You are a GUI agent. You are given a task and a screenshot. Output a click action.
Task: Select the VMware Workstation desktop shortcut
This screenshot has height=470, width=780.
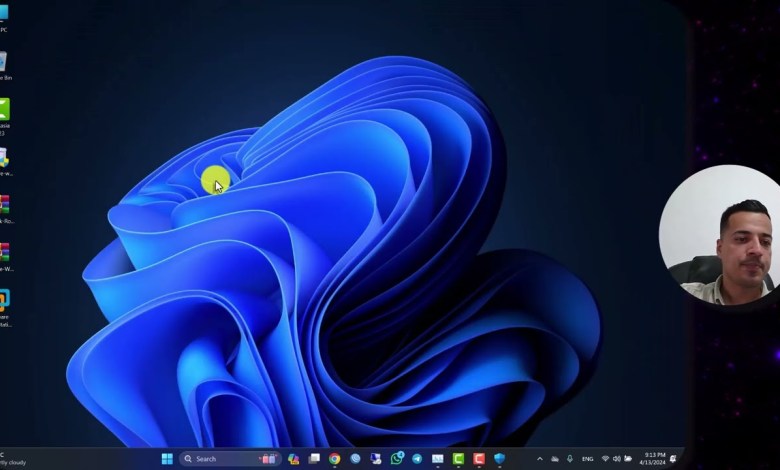pos(5,308)
